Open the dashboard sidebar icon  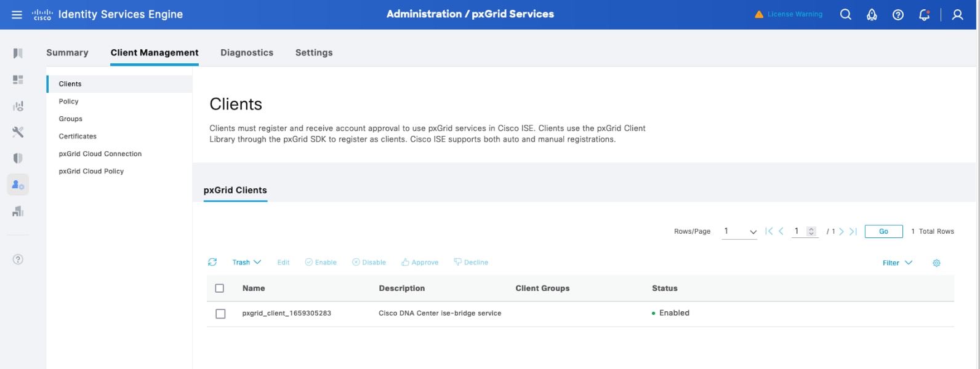[18, 80]
